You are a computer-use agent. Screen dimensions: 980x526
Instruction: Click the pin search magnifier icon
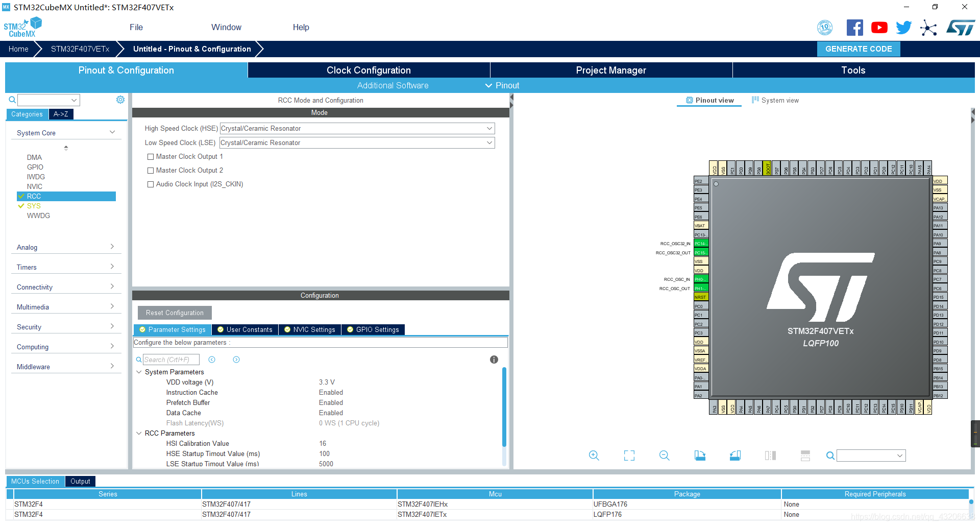(830, 456)
